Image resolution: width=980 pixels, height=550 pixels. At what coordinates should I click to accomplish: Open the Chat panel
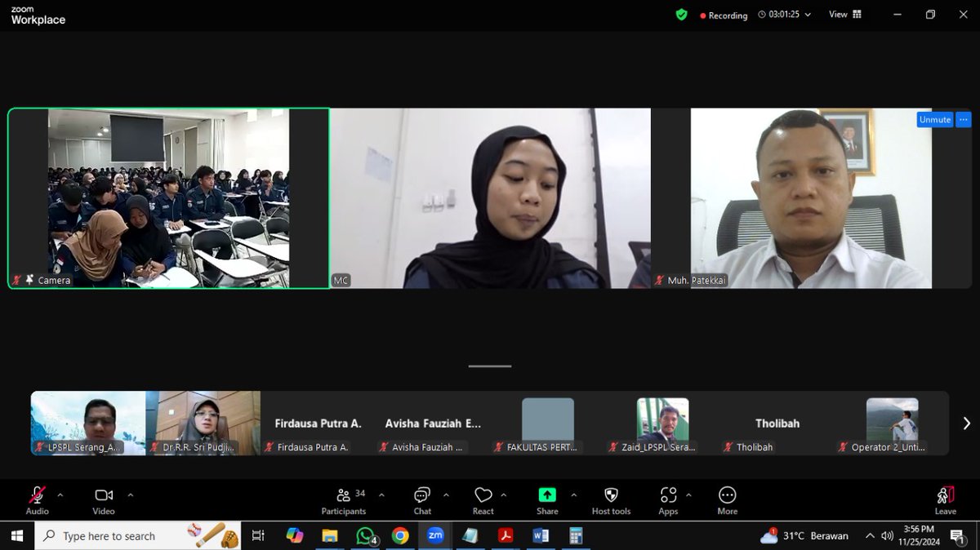point(422,500)
